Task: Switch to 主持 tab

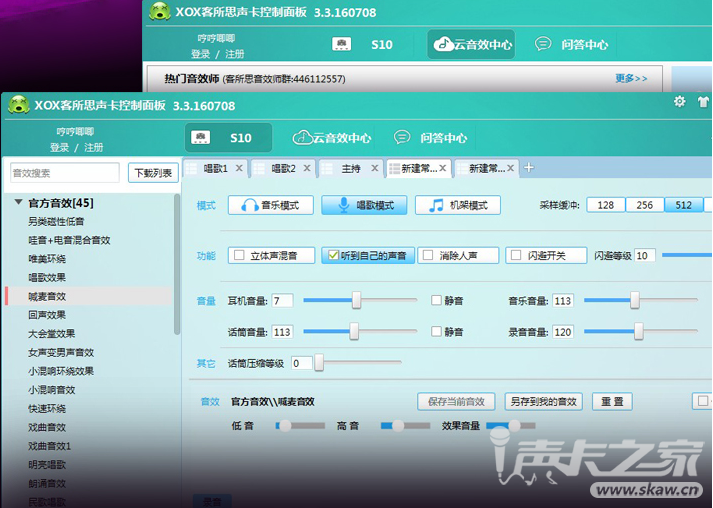Action: tap(351, 168)
